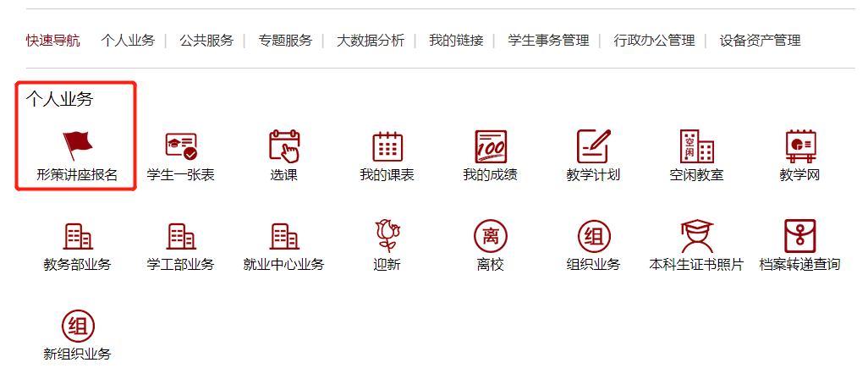Image resolution: width=868 pixels, height=390 pixels.
Task: Open the 教学计划 icon
Action: click(x=593, y=146)
